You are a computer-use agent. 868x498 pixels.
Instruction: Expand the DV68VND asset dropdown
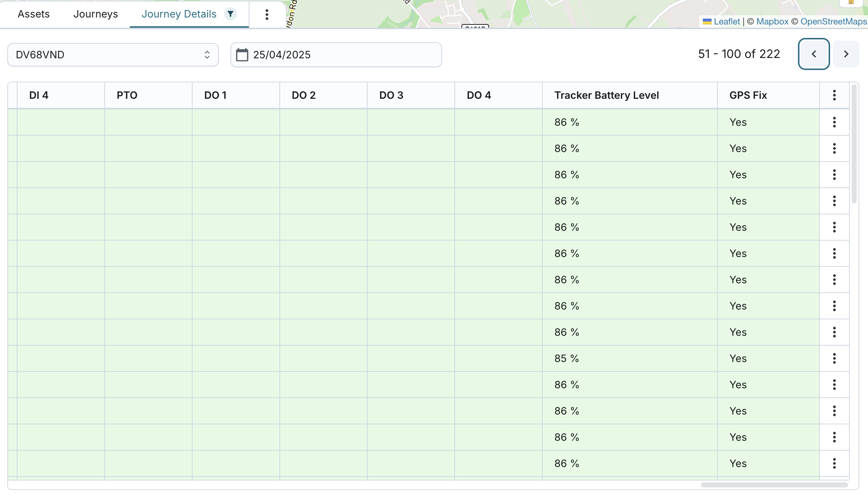pos(113,55)
